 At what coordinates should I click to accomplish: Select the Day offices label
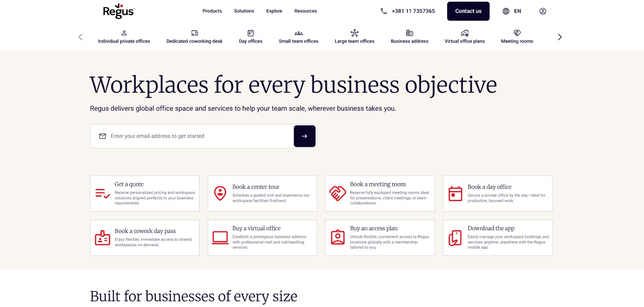[250, 41]
